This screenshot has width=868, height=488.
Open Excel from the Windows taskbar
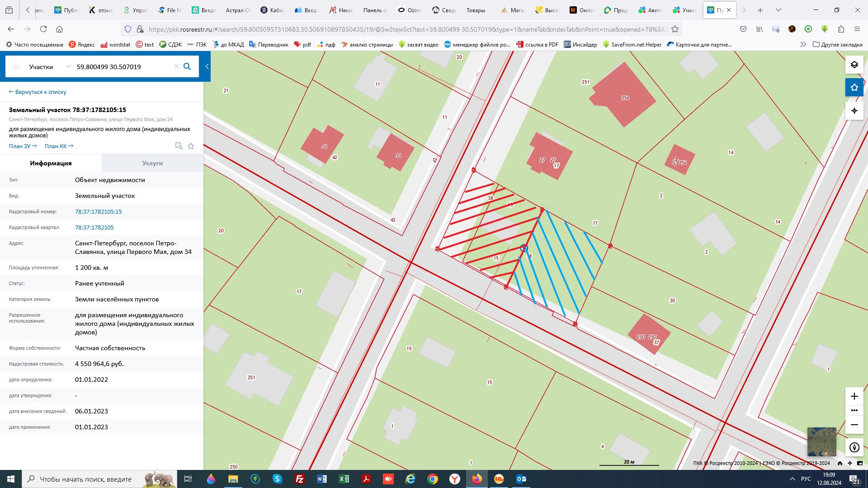[x=344, y=479]
